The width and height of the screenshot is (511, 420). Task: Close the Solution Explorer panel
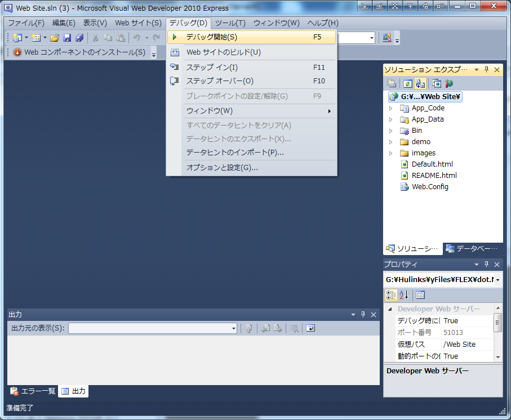point(497,70)
